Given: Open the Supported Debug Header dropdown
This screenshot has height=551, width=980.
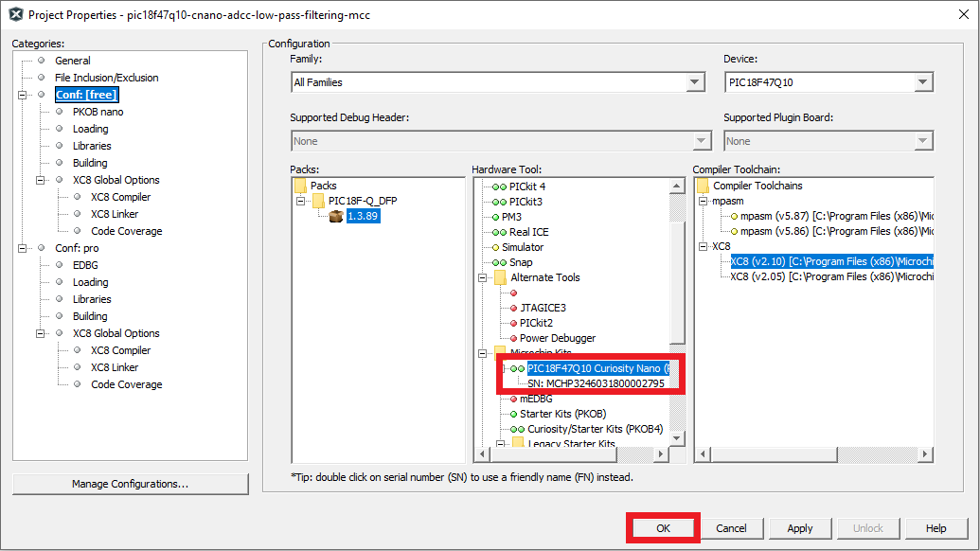Looking at the screenshot, I should (702, 141).
